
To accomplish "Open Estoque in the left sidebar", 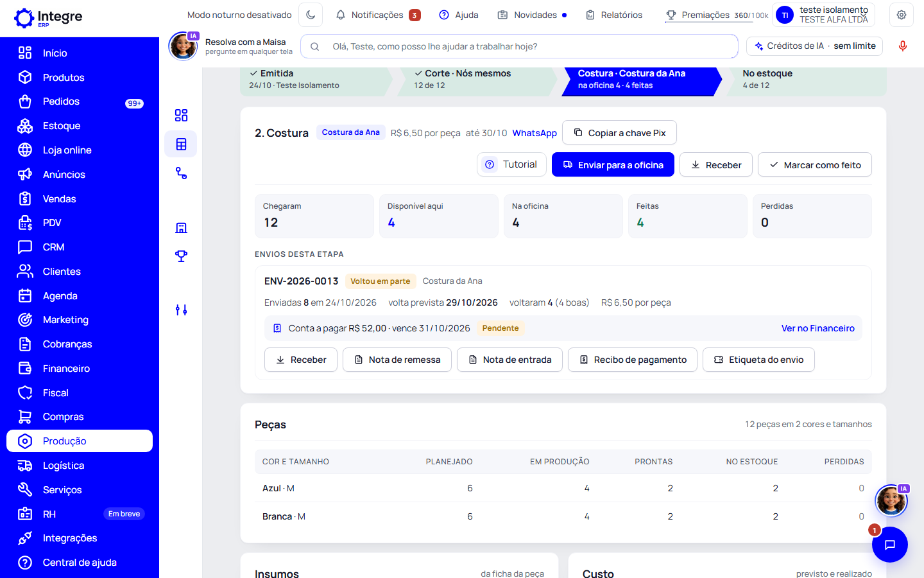I will coord(80,126).
